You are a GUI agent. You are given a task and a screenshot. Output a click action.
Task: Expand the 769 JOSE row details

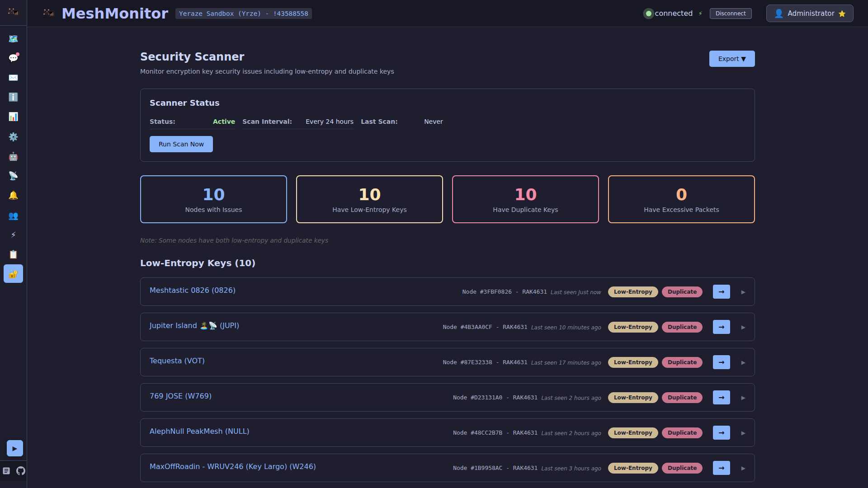tap(743, 398)
